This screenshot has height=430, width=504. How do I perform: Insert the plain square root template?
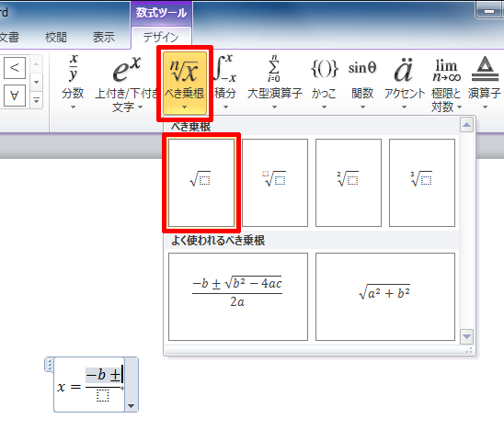(x=201, y=183)
